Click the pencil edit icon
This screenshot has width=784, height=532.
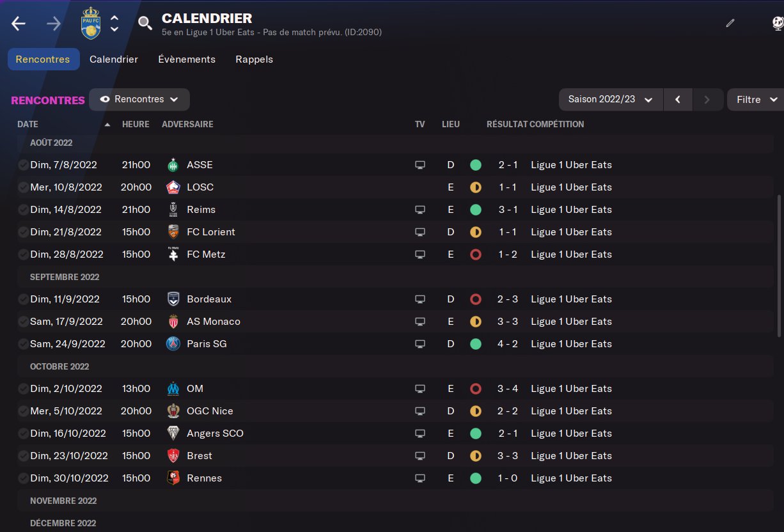pyautogui.click(x=730, y=23)
